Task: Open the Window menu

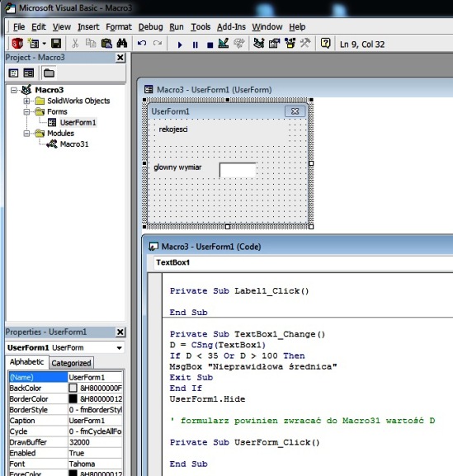Action: [267, 27]
